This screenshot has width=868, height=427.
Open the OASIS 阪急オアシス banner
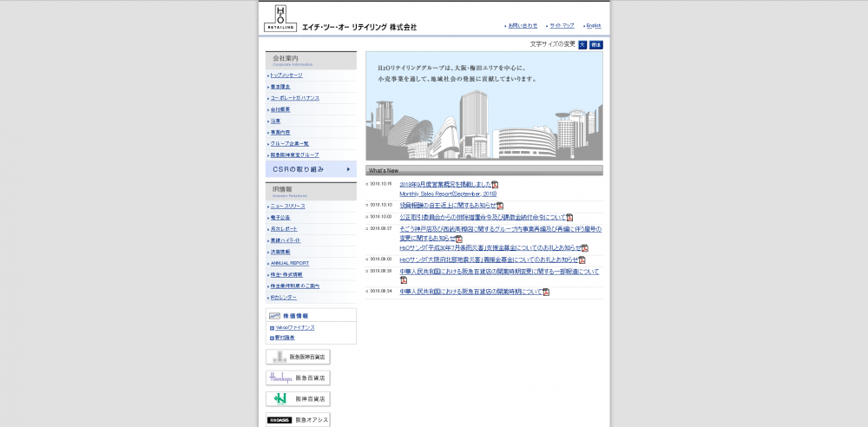[298, 420]
